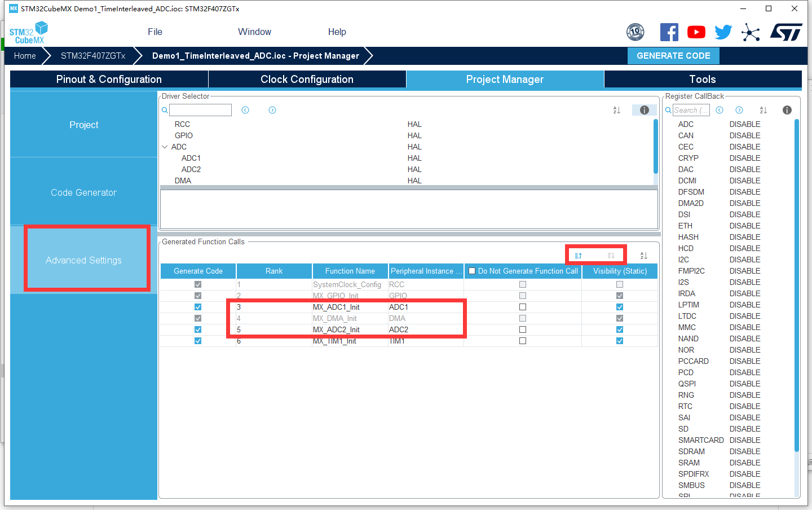This screenshot has height=510, width=812.
Task: Open the Help menu
Action: (337, 32)
